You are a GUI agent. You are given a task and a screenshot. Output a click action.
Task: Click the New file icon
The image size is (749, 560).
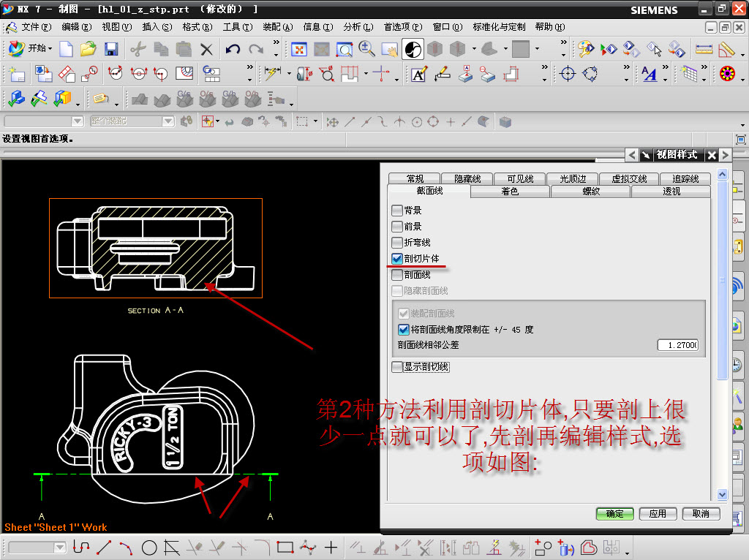click(x=66, y=49)
